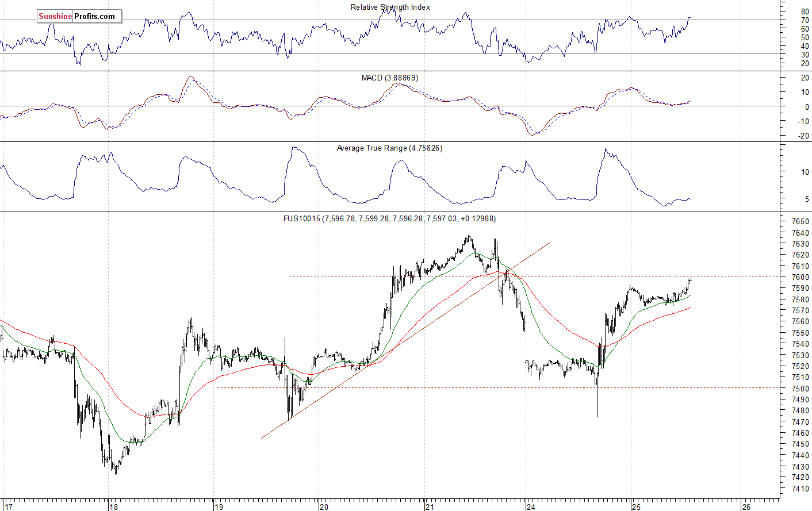The image size is (812, 511).
Task: Click the 7410 price axis label
Action: click(x=800, y=489)
